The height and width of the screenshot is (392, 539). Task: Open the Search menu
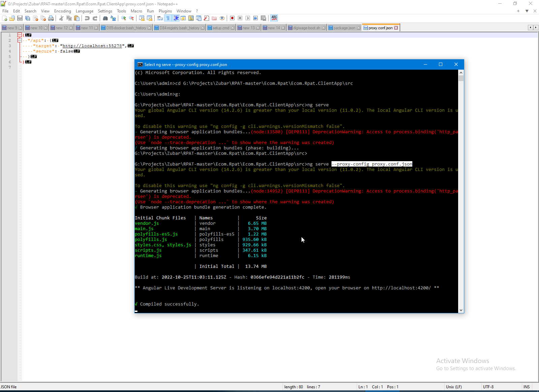30,11
